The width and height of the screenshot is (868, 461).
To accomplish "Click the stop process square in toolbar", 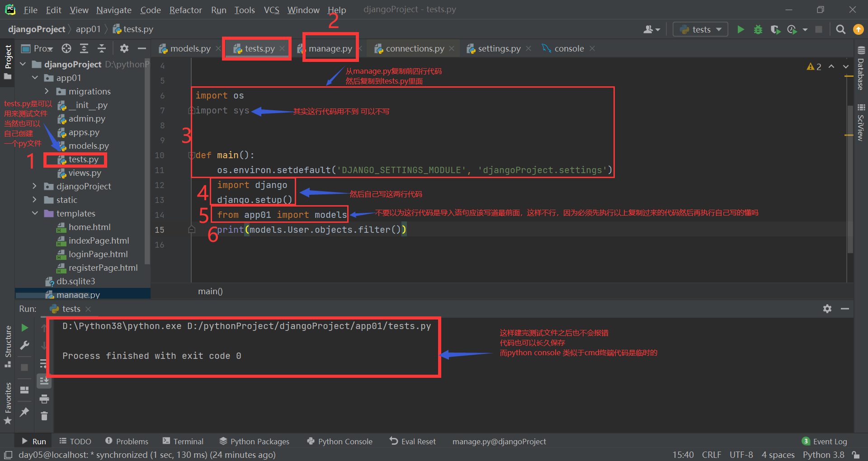I will coord(818,29).
